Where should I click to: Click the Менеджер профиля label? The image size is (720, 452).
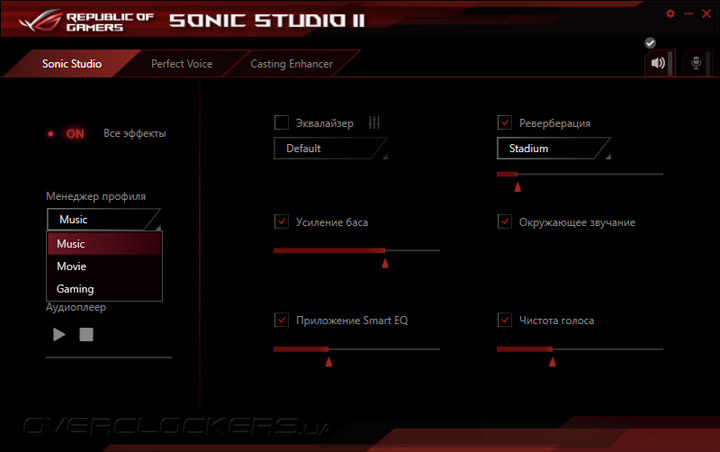tap(96, 196)
